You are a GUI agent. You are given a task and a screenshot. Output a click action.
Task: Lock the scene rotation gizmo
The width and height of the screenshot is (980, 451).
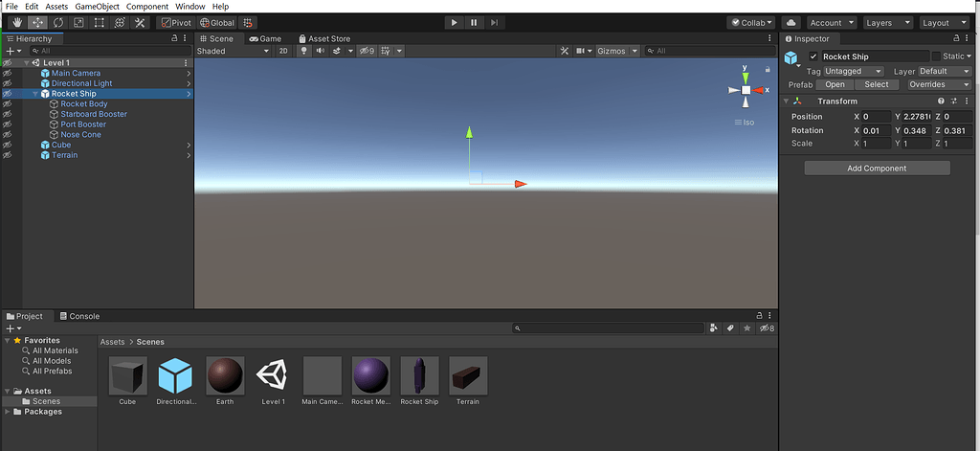(x=768, y=69)
